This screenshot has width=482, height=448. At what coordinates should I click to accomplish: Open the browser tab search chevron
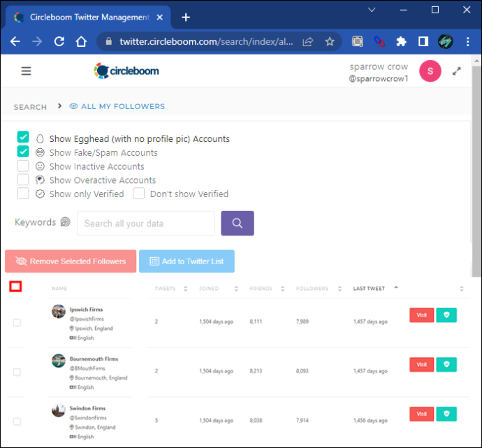(372, 10)
